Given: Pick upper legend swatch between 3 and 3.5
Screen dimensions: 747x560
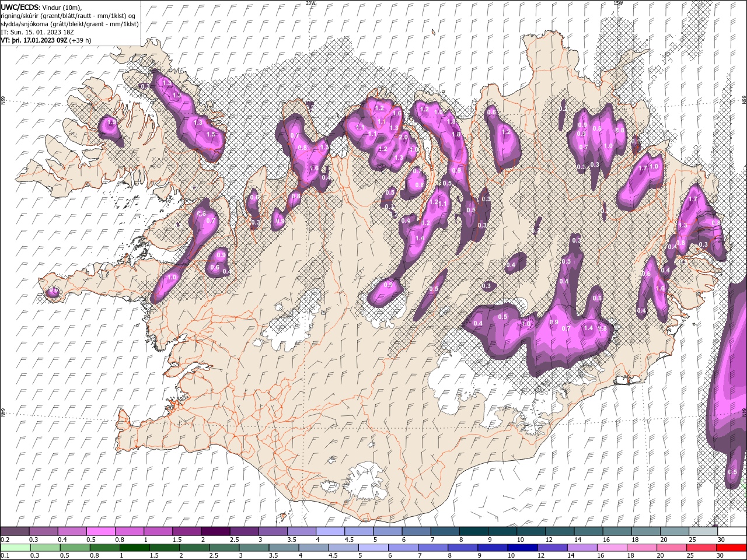Looking at the screenshot, I should (273, 531).
